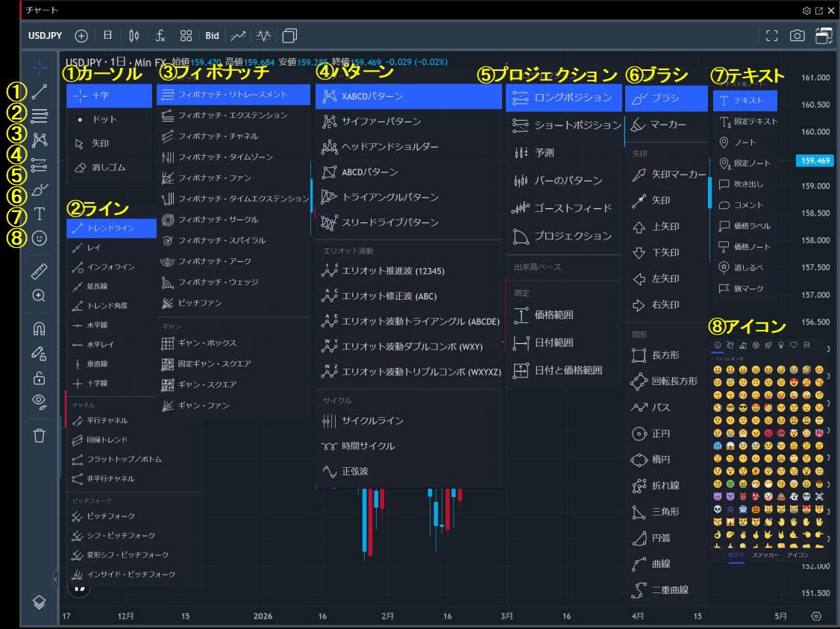Toggle lock all drawings padlock icon
Viewport: 840px width, 629px height.
pyautogui.click(x=40, y=378)
